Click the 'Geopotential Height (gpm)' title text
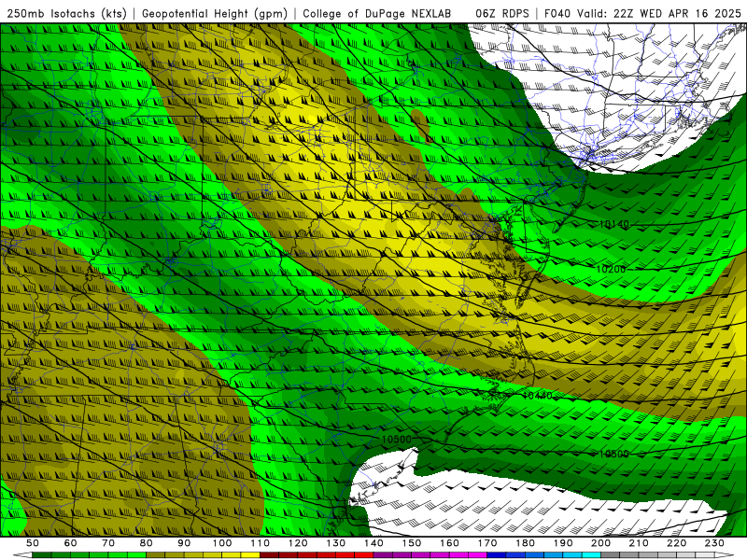 click(x=215, y=14)
